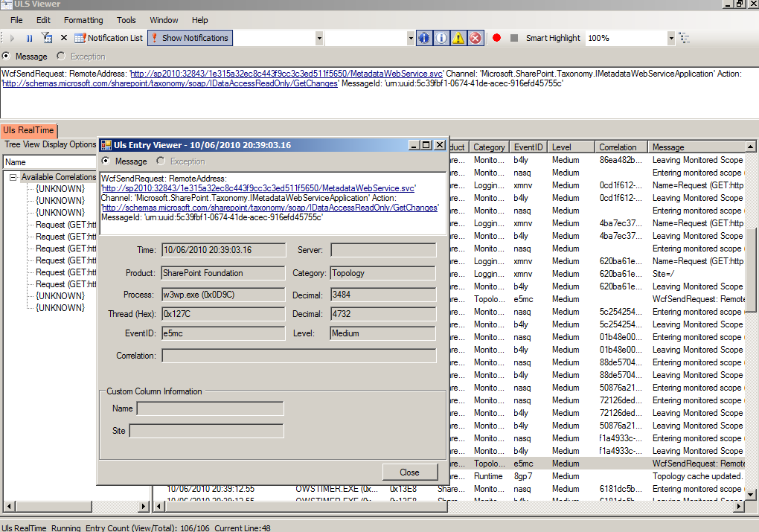The height and width of the screenshot is (532, 759).
Task: Open the 100% zoom dropdown
Action: coord(671,38)
